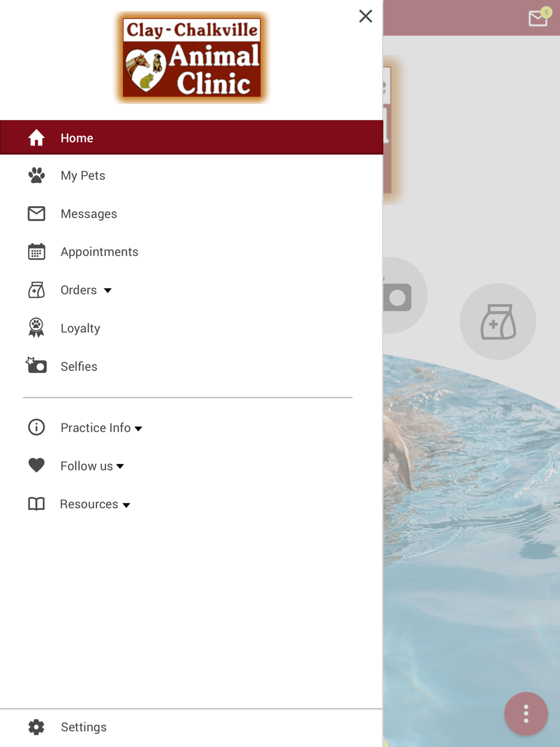Click the Messages envelope icon in menu
This screenshot has height=747, width=560.
[36, 213]
